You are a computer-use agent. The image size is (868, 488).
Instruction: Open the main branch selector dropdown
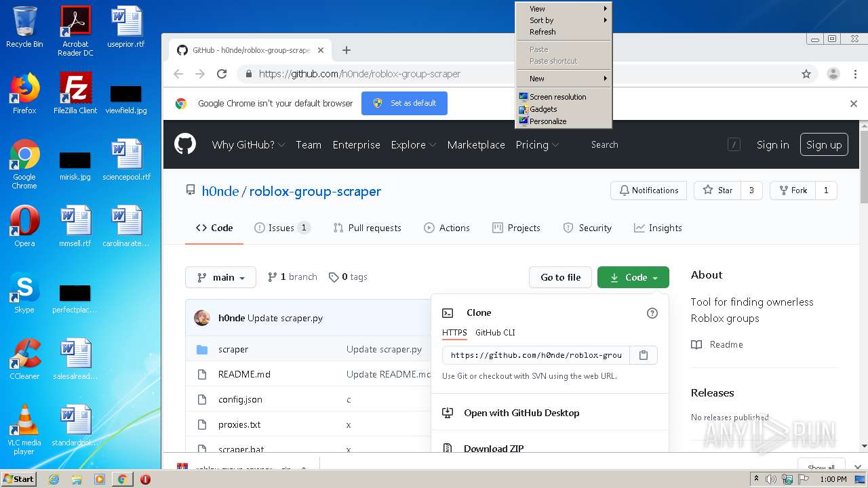tap(220, 277)
